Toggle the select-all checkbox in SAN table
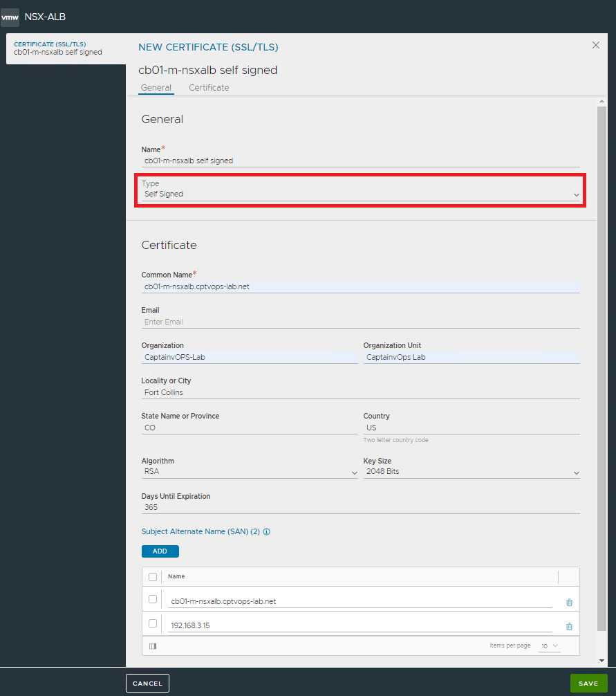This screenshot has height=696, width=616. point(153,576)
